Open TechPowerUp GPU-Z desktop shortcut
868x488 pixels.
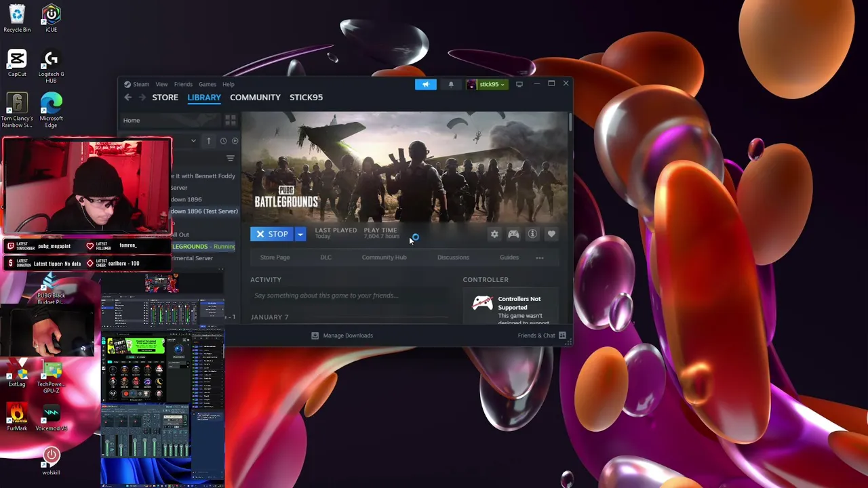point(52,378)
